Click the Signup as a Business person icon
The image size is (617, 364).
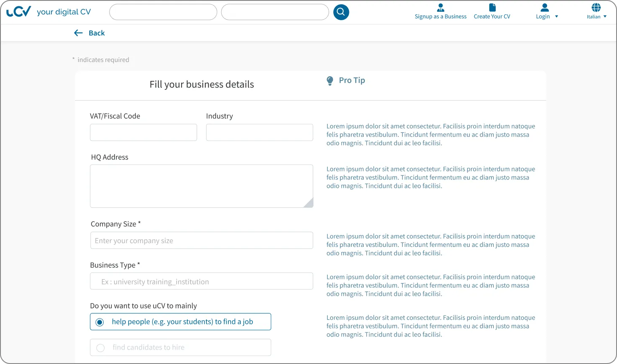tap(440, 8)
